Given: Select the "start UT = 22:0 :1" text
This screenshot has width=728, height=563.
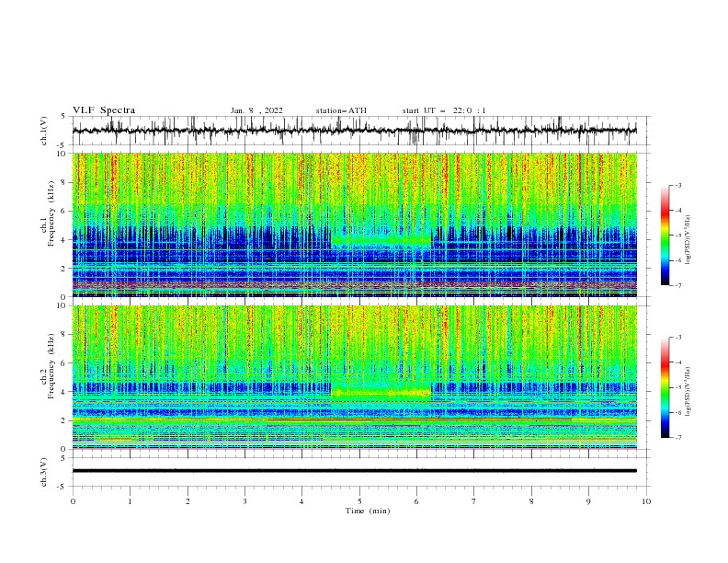Looking at the screenshot, I should tap(444, 110).
